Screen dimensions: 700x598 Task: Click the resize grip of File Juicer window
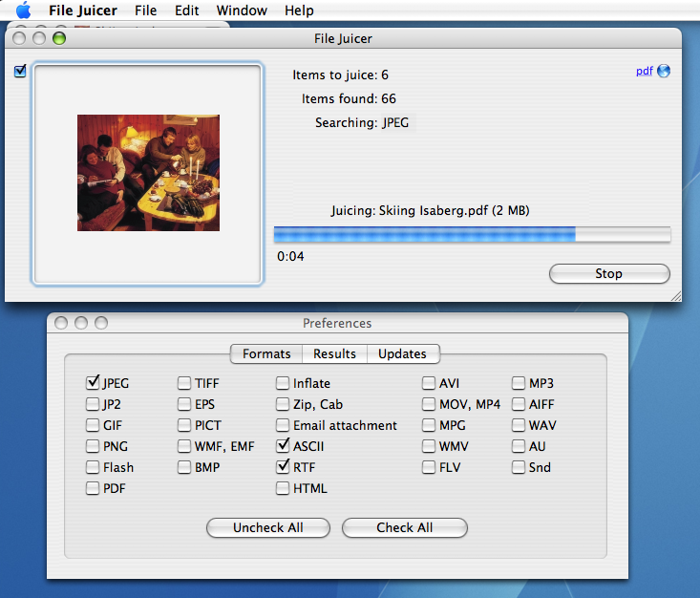(x=676, y=296)
